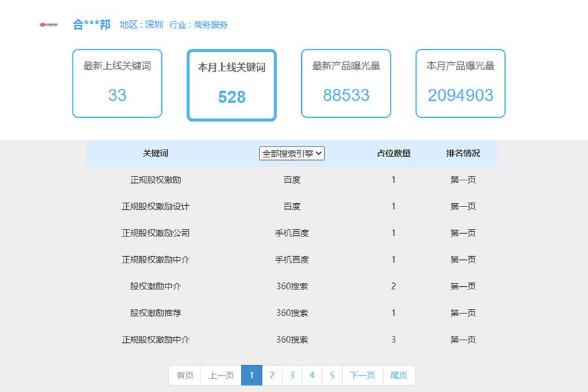Open the 全部搜索引擎 search engine dropdown
Viewport: 588px width, 392px height.
(291, 153)
